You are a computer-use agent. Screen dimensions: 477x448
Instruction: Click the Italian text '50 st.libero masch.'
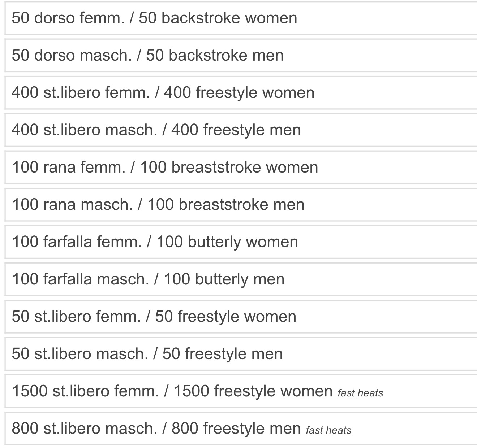[80, 354]
